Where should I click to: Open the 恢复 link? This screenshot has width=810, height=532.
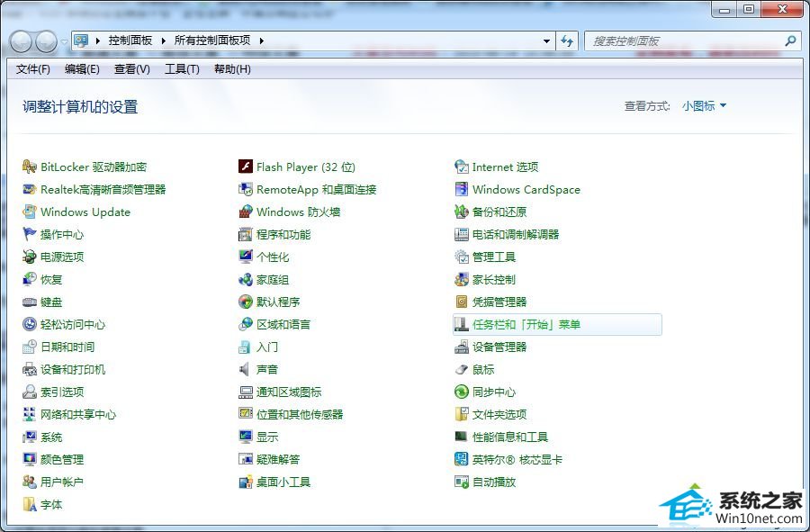51,279
